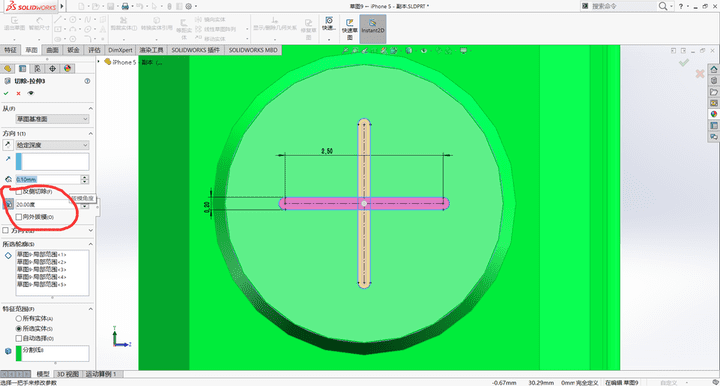Image resolution: width=720 pixels, height=386 pixels.
Task: Expand the iPhone 5 flyout tree node
Action: click(99, 62)
